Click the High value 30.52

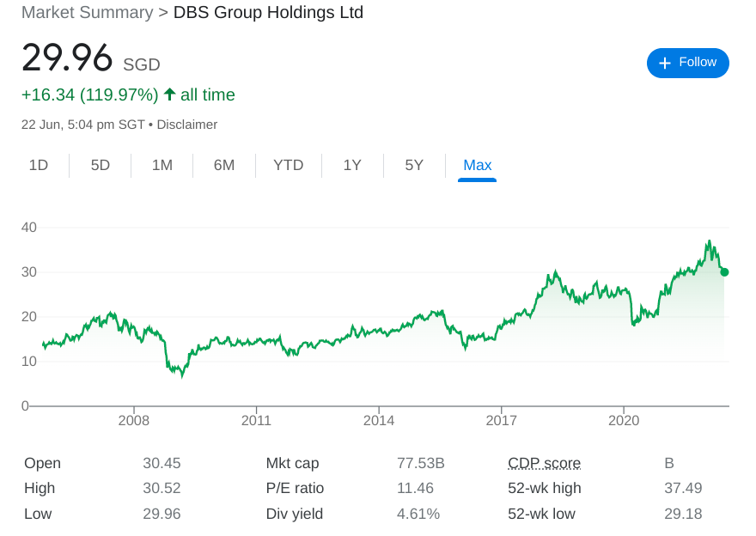click(162, 488)
